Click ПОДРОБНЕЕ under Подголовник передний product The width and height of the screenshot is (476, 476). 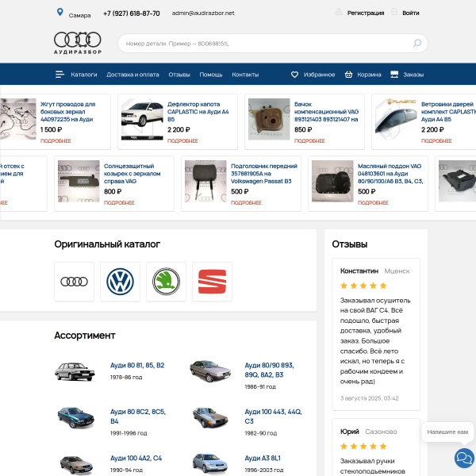click(x=246, y=203)
